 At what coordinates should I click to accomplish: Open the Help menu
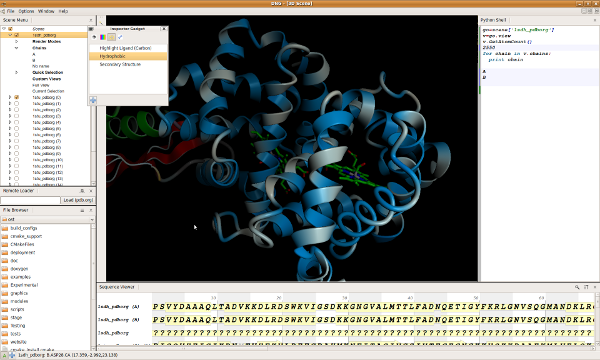click(64, 11)
